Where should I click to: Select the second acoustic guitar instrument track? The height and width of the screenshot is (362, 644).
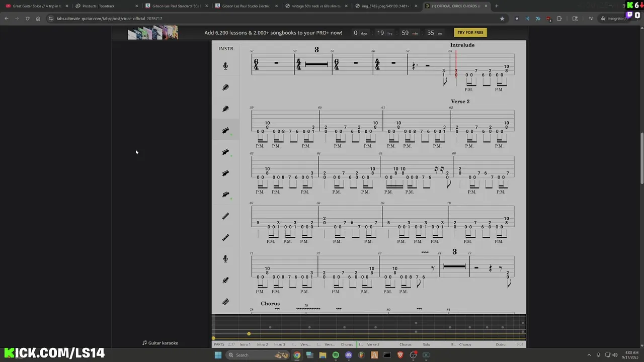225,109
